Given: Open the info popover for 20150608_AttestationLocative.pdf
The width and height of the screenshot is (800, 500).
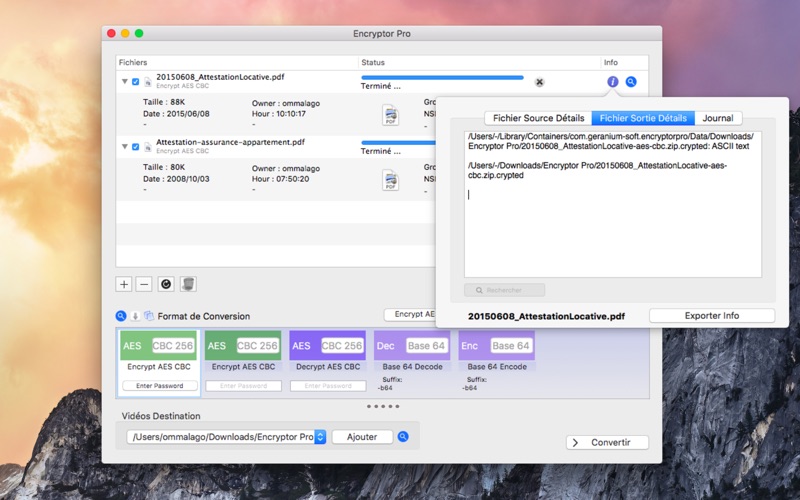Looking at the screenshot, I should tap(612, 82).
